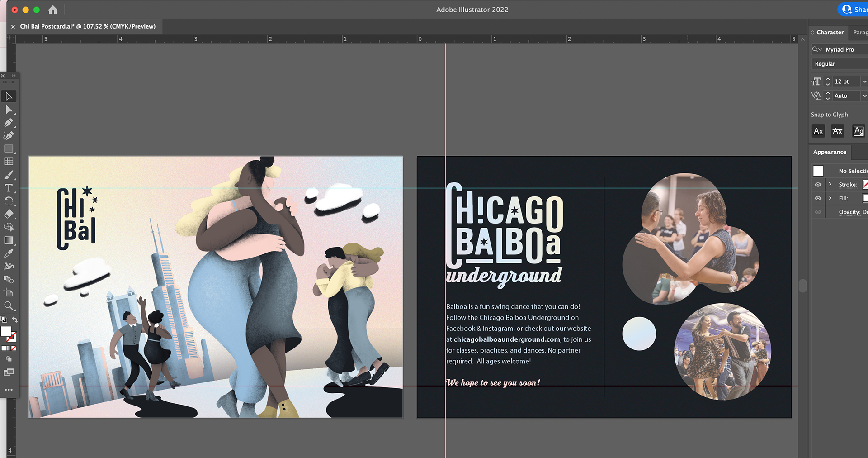
Task: Click the Fill color box in toolbar
Action: pos(6,332)
